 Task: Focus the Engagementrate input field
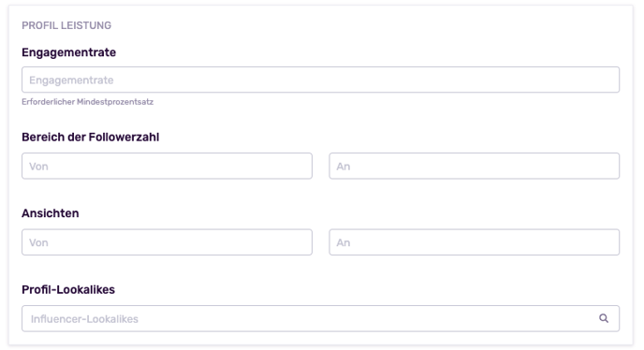320,80
